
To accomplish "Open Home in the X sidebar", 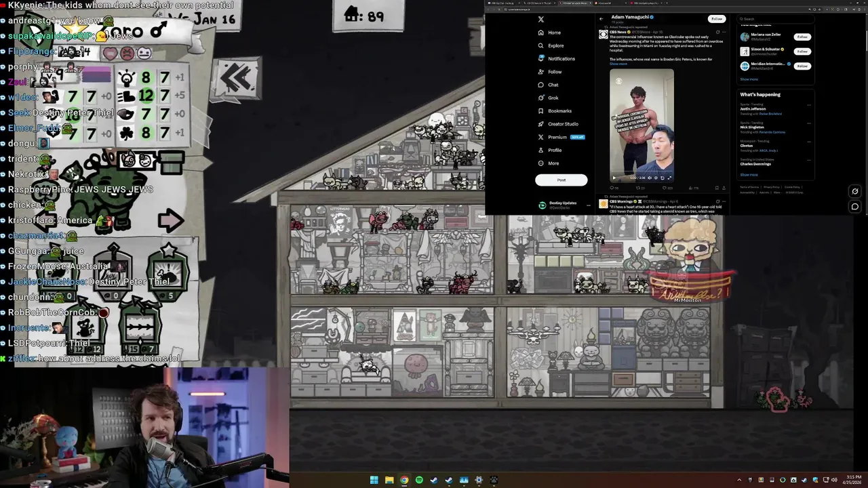I will (x=549, y=33).
